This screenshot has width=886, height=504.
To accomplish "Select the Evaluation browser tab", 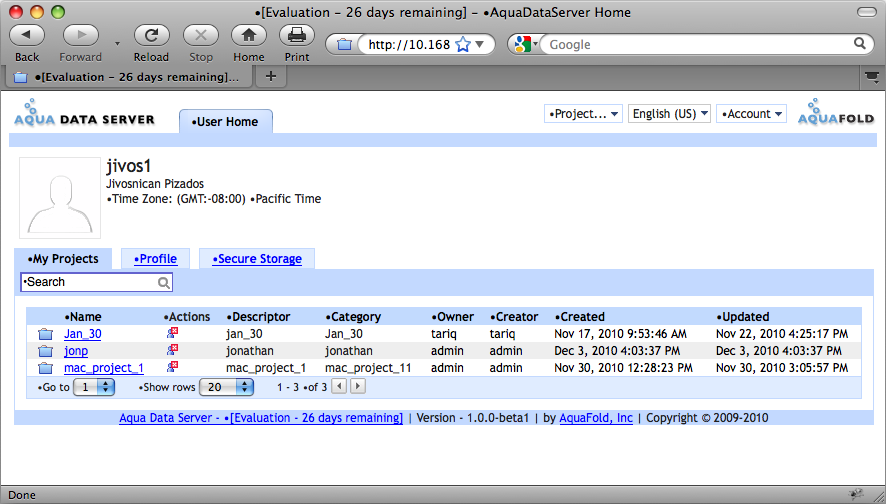I will (x=128, y=77).
